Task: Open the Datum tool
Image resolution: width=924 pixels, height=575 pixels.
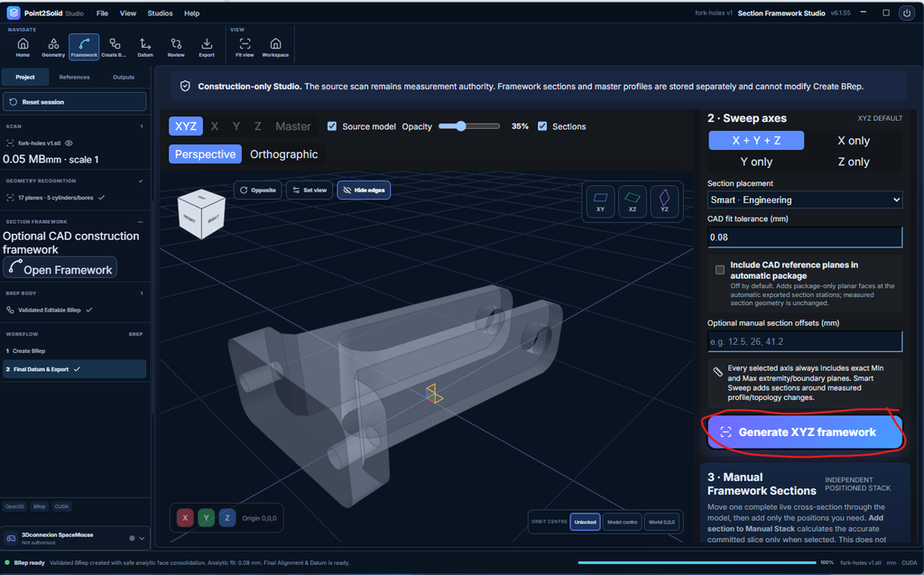Action: click(x=145, y=47)
